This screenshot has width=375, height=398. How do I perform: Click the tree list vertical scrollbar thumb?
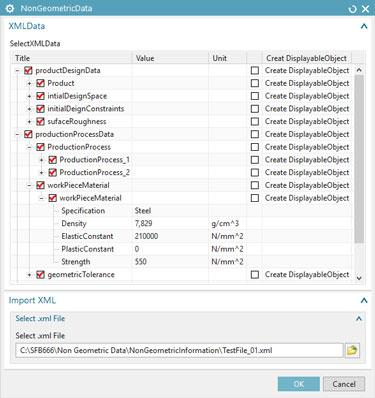click(x=359, y=159)
